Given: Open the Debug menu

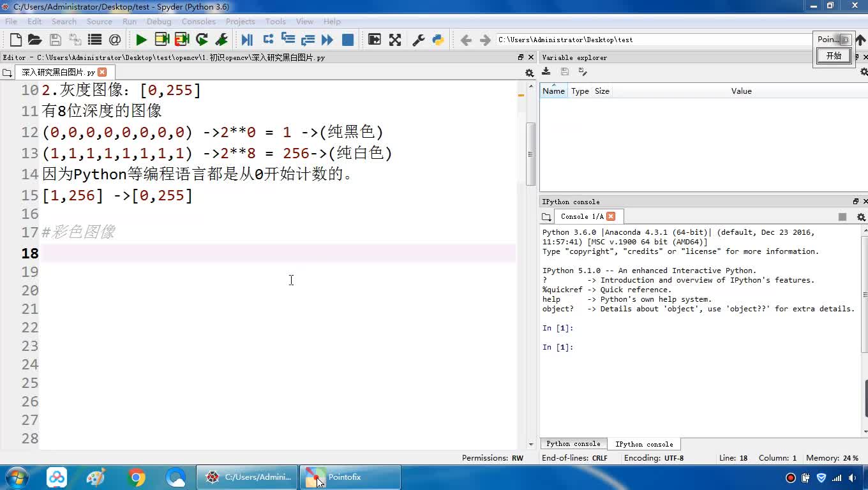Looking at the screenshot, I should click(x=159, y=21).
